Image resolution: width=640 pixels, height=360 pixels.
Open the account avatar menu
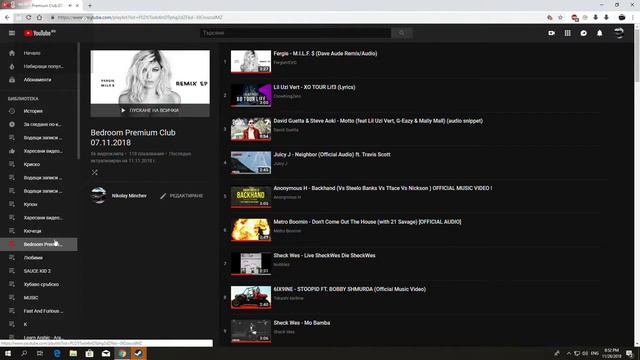619,33
